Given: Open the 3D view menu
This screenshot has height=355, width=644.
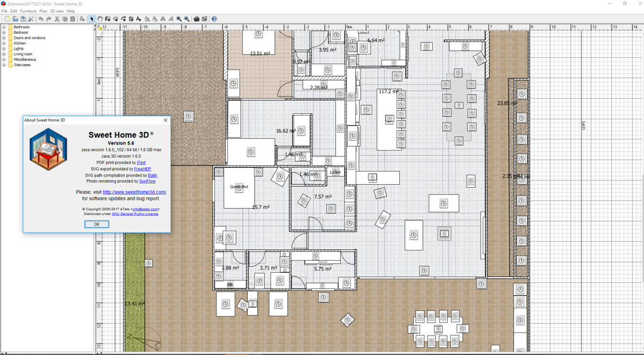Looking at the screenshot, I should pos(57,11).
